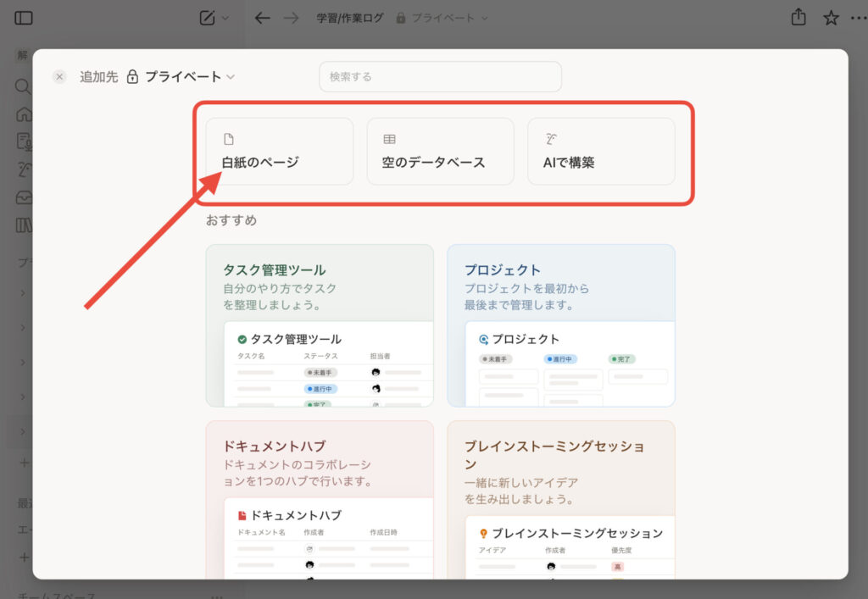
Task: Click the database table icon
Action: [x=390, y=139]
